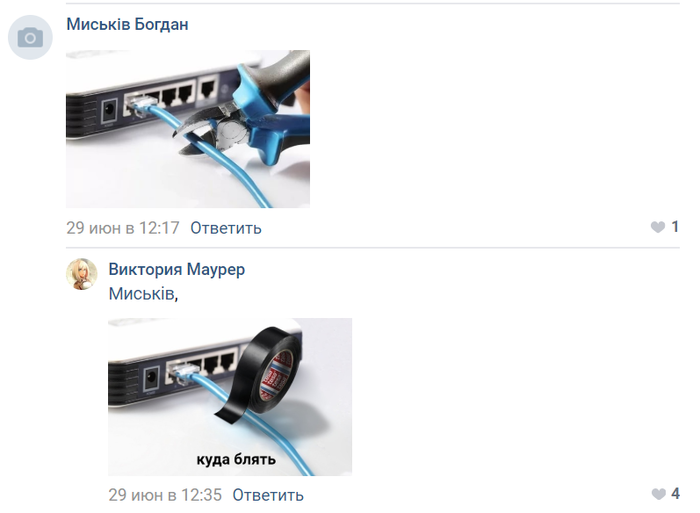The image size is (700, 513).
Task: Click the куда блять caption on image
Action: point(236,459)
